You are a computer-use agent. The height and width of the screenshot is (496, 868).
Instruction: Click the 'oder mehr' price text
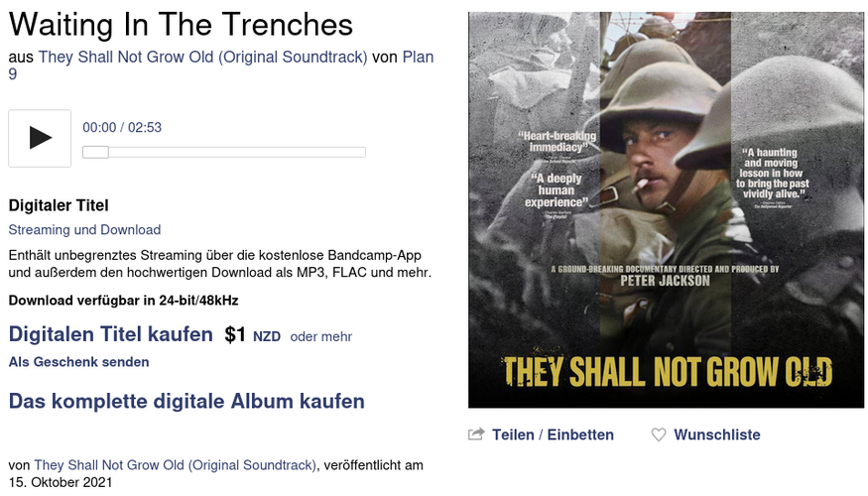[321, 336]
